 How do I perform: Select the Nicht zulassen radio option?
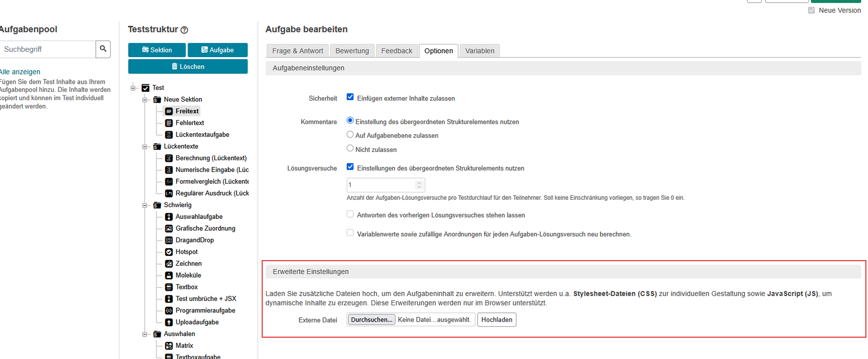pos(350,148)
